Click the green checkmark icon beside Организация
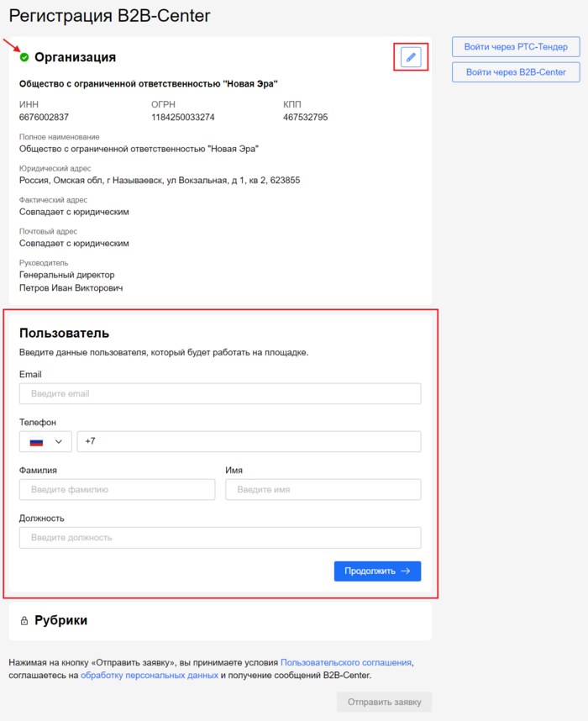Image resolution: width=588 pixels, height=721 pixels. click(x=24, y=57)
